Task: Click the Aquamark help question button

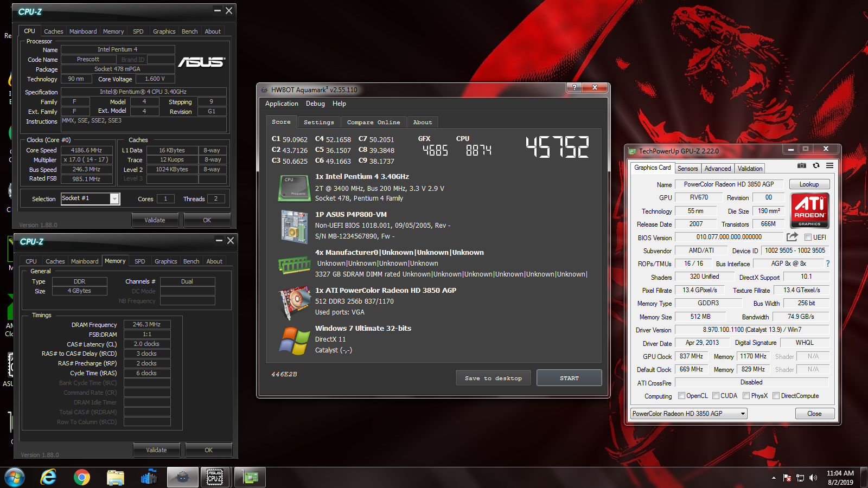Action: [574, 87]
